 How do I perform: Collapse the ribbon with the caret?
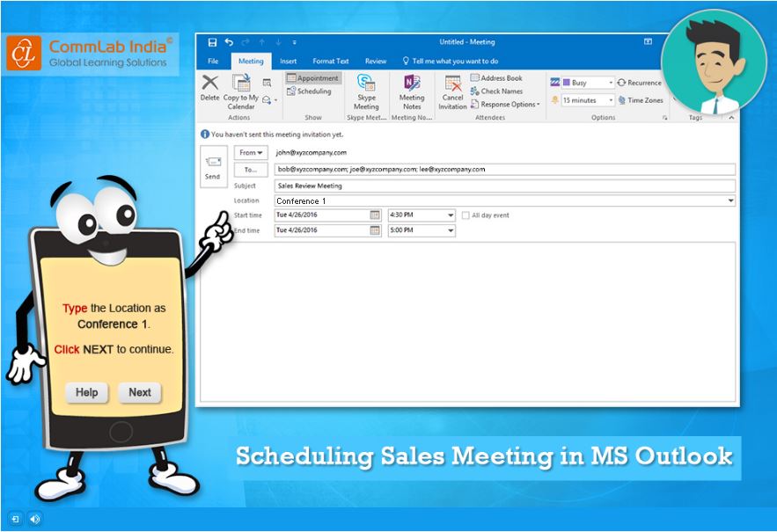[x=731, y=118]
